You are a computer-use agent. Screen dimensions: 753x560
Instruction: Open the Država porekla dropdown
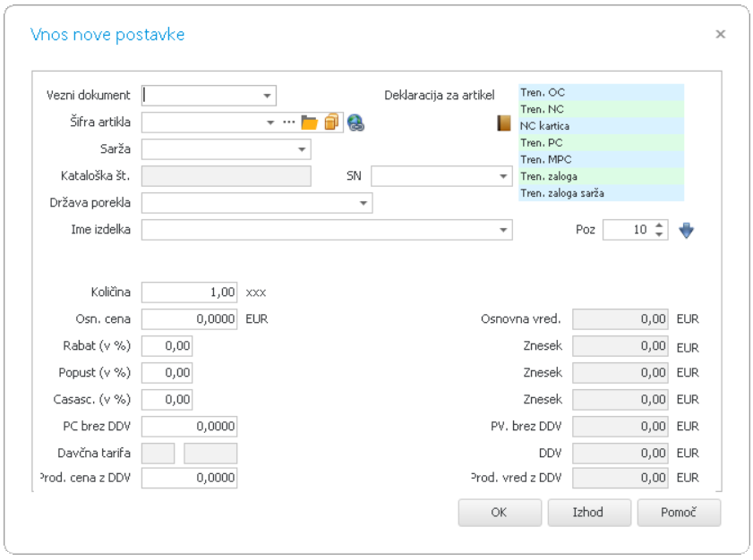(x=364, y=203)
